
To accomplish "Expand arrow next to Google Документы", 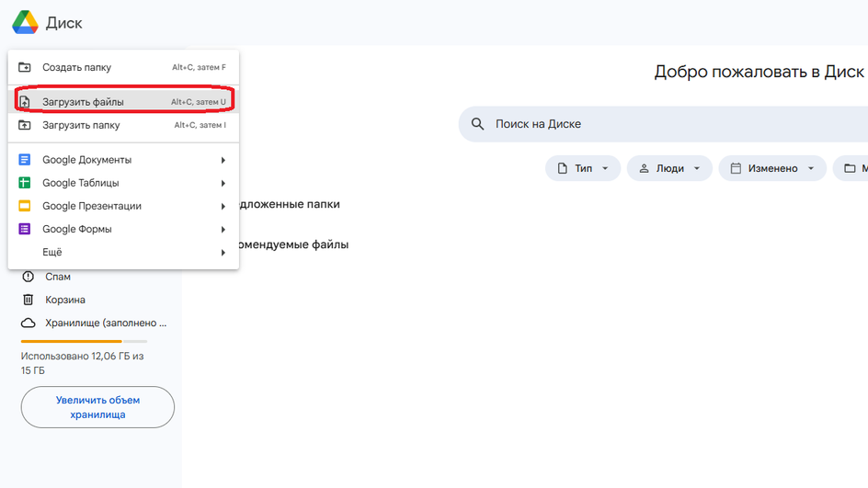I will (x=223, y=160).
